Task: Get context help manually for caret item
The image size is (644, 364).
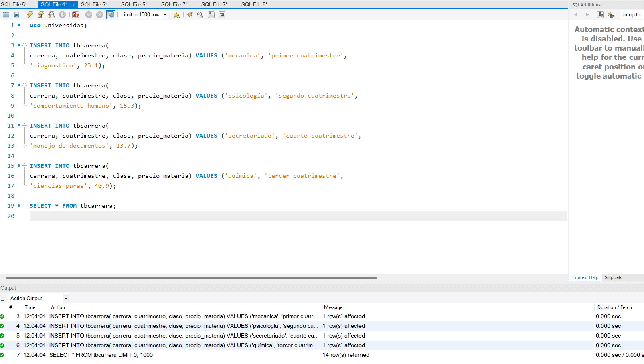Action: pos(601,15)
